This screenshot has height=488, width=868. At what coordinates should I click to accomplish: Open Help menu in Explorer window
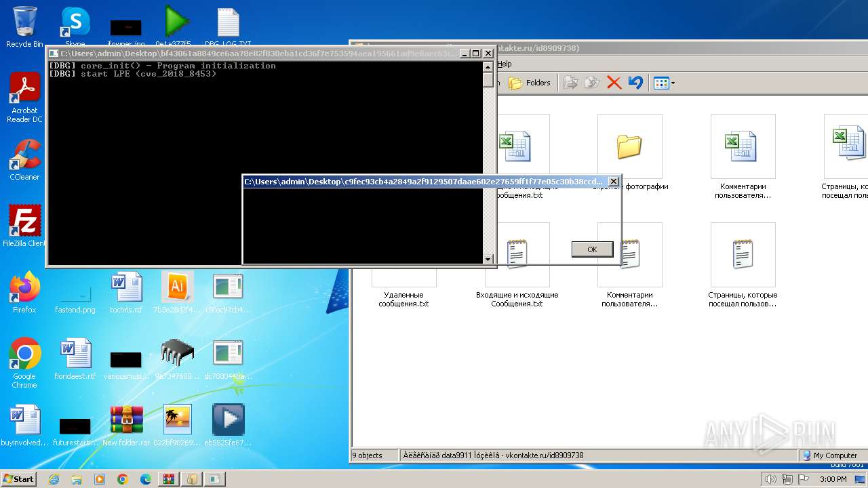coord(505,64)
